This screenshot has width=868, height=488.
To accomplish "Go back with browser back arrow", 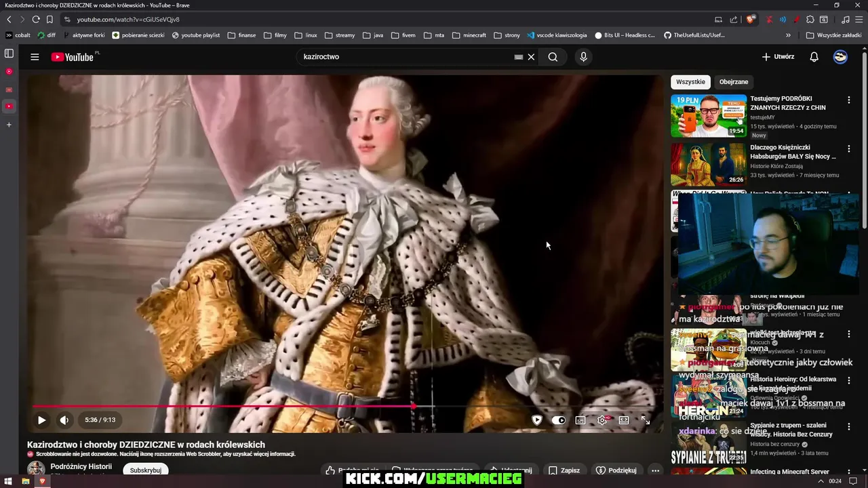I will (x=9, y=20).
